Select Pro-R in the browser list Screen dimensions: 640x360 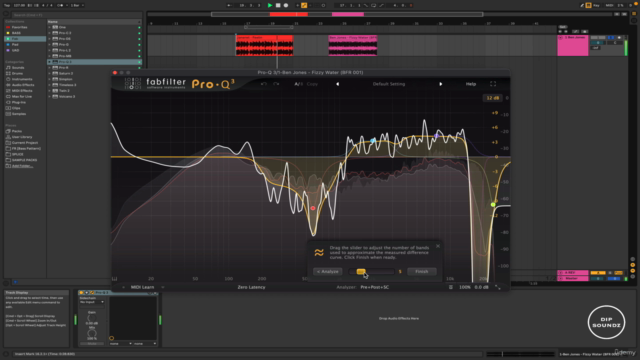tap(63, 67)
